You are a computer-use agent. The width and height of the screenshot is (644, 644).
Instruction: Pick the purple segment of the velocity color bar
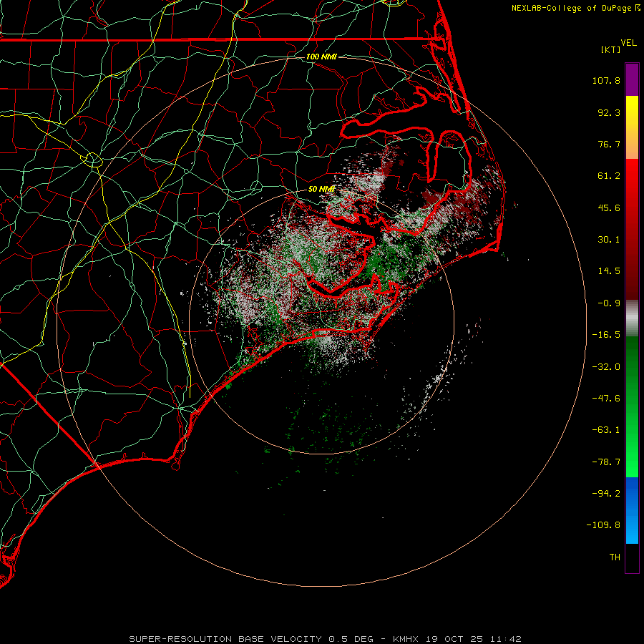click(632, 79)
